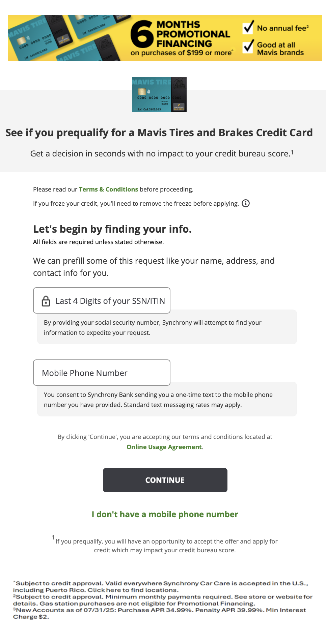Click the footnote 1 superscript after score
This screenshot has width=326, height=644.
pyautogui.click(x=292, y=152)
